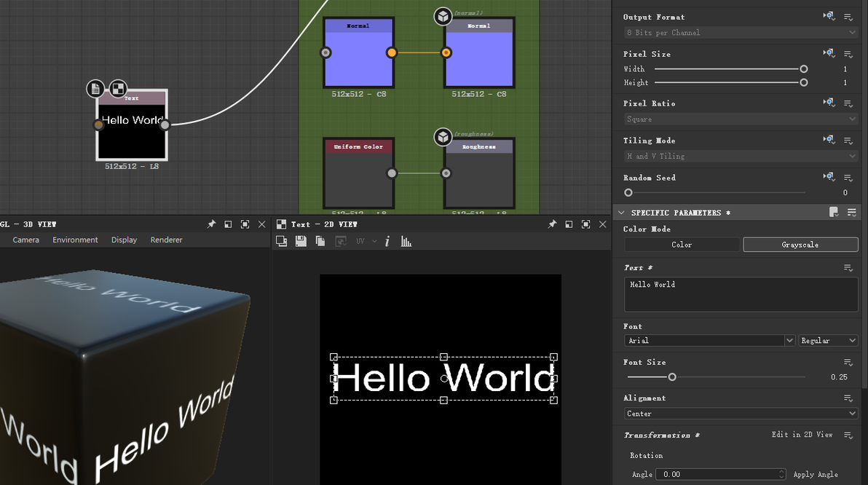Open the Regular font style dropdown
Screen dimensions: 868x485
pyautogui.click(x=829, y=340)
